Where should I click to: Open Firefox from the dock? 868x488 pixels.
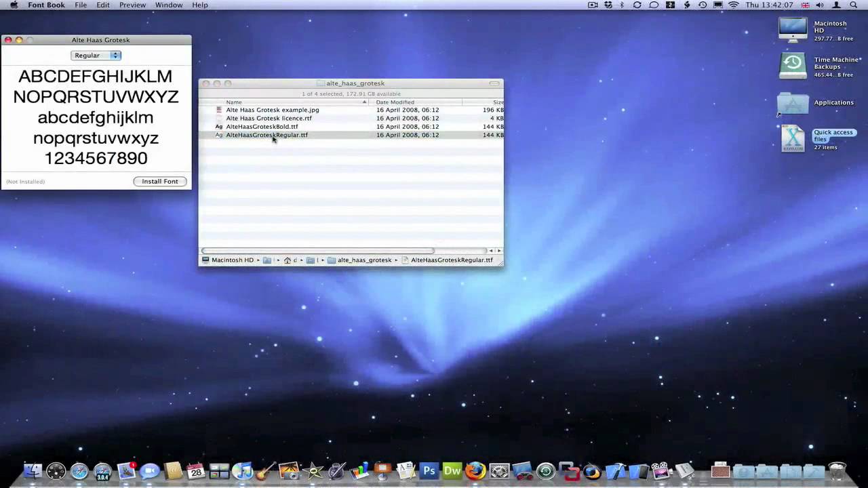(x=475, y=470)
